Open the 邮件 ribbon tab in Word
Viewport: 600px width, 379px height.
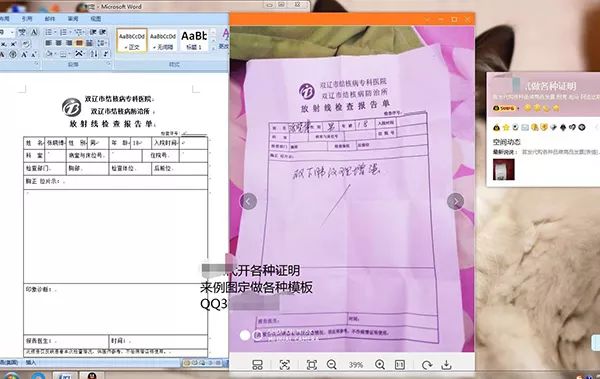[50, 18]
